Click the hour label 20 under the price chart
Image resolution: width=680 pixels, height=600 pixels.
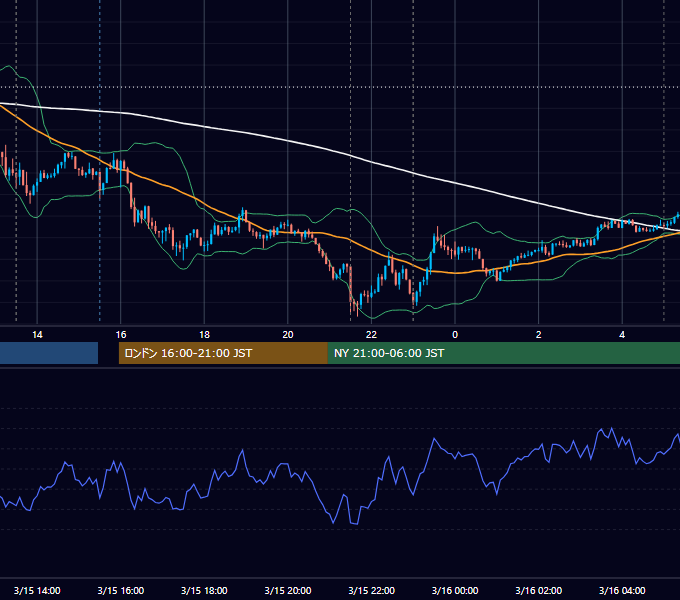(x=288, y=335)
